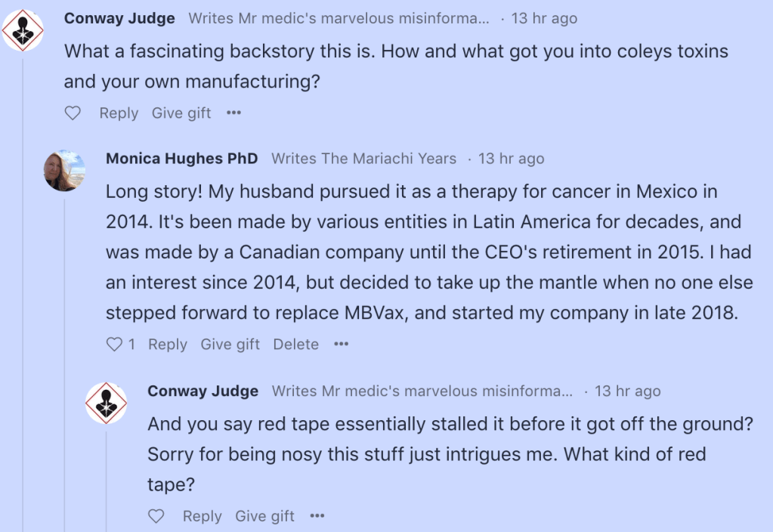Give gift on Monica Hughes' comment
The width and height of the screenshot is (773, 532).
pos(230,345)
